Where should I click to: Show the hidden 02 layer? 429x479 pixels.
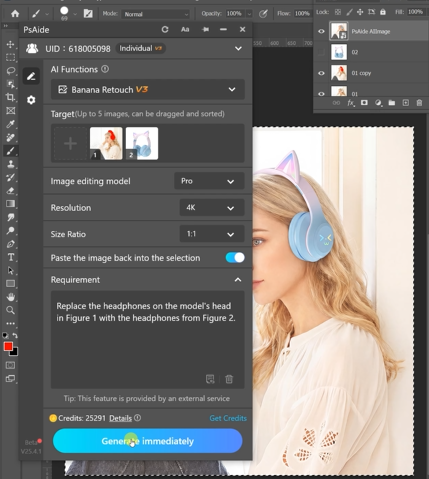(x=321, y=52)
